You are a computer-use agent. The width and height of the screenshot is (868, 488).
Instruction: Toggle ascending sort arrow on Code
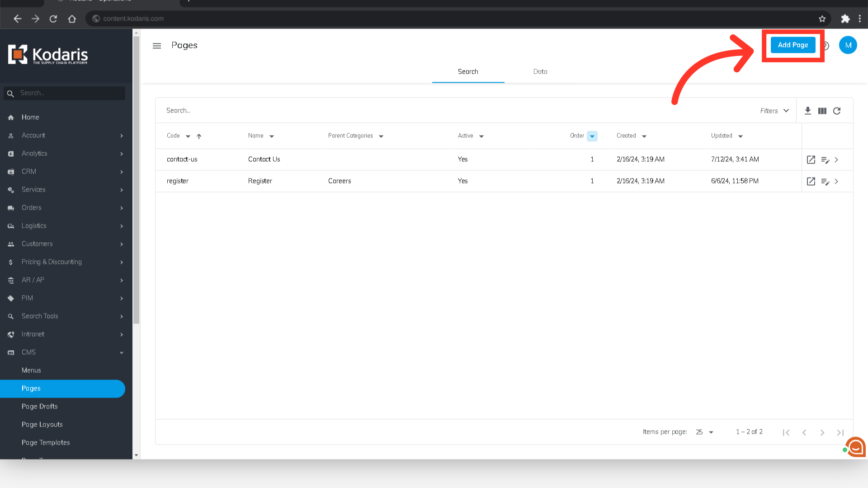(199, 136)
